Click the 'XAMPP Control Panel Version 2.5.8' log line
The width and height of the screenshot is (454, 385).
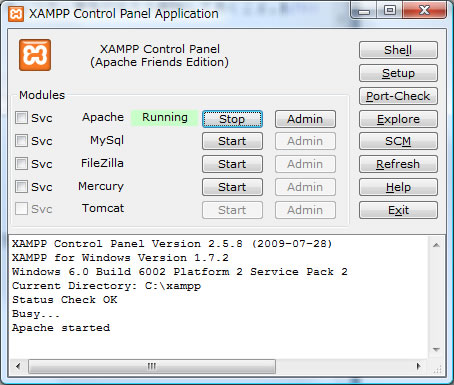pyautogui.click(x=172, y=244)
